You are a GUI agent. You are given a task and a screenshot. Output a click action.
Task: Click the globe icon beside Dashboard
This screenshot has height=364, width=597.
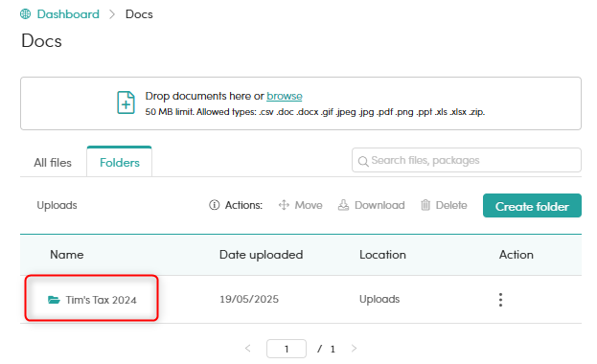[x=26, y=14]
